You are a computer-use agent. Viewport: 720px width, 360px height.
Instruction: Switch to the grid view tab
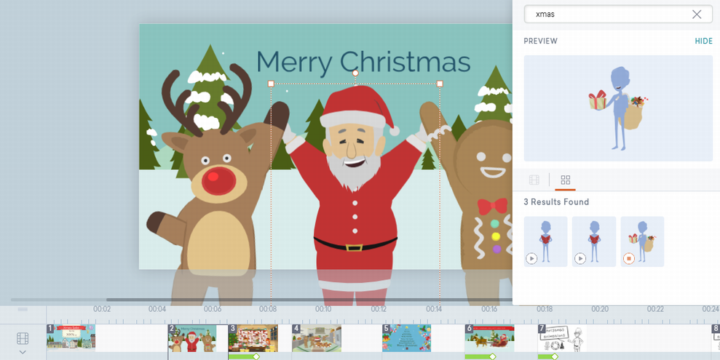coord(565,180)
